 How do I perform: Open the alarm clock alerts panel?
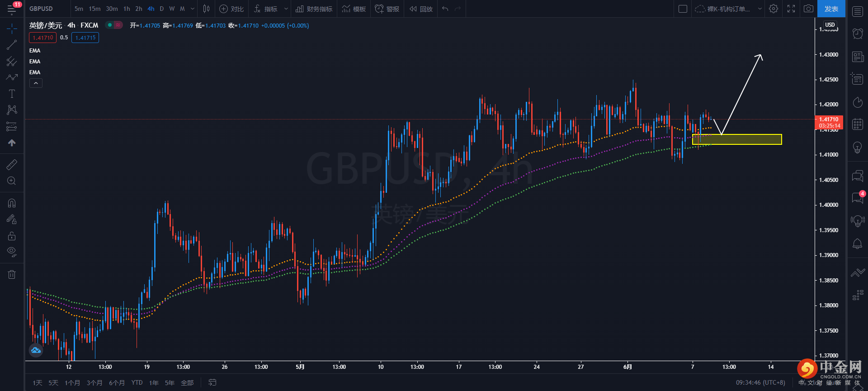click(857, 33)
